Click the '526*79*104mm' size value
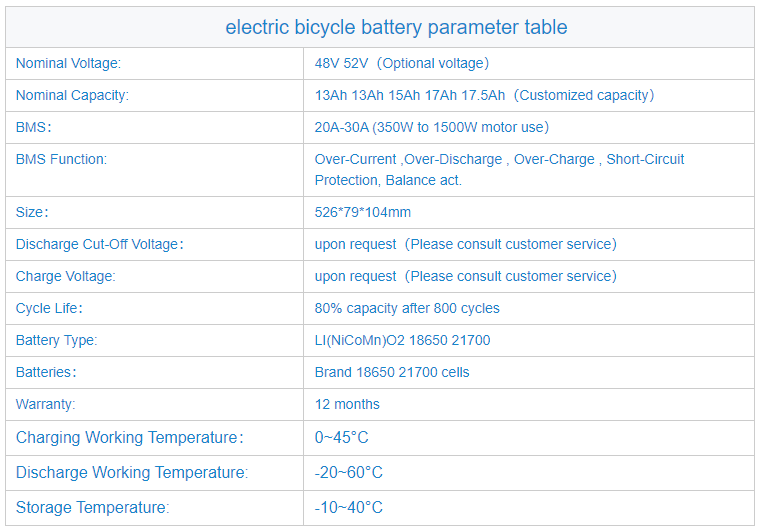This screenshot has height=529, width=758. pyautogui.click(x=363, y=212)
